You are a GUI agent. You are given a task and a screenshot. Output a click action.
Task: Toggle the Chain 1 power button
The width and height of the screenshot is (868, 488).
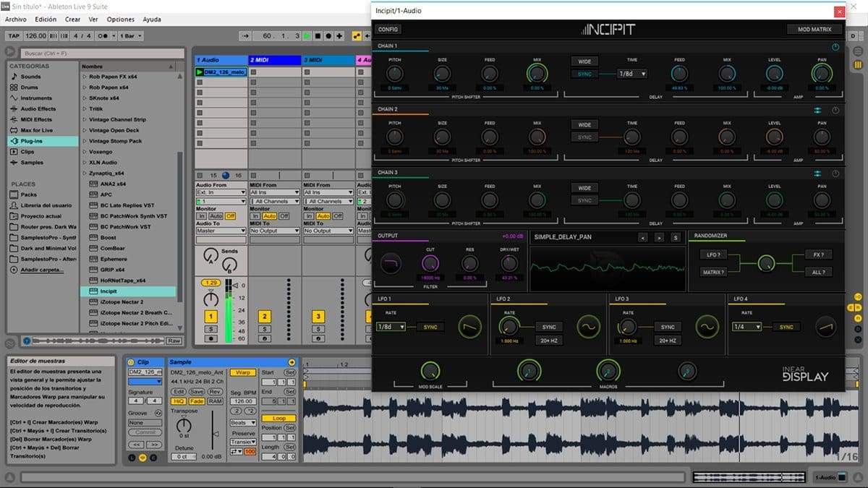tap(835, 47)
